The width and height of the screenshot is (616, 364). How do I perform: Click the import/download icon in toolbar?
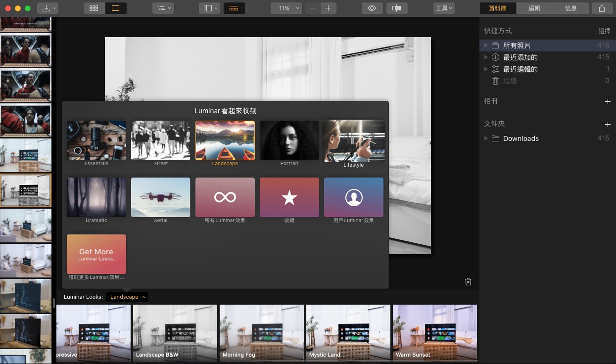coord(48,8)
